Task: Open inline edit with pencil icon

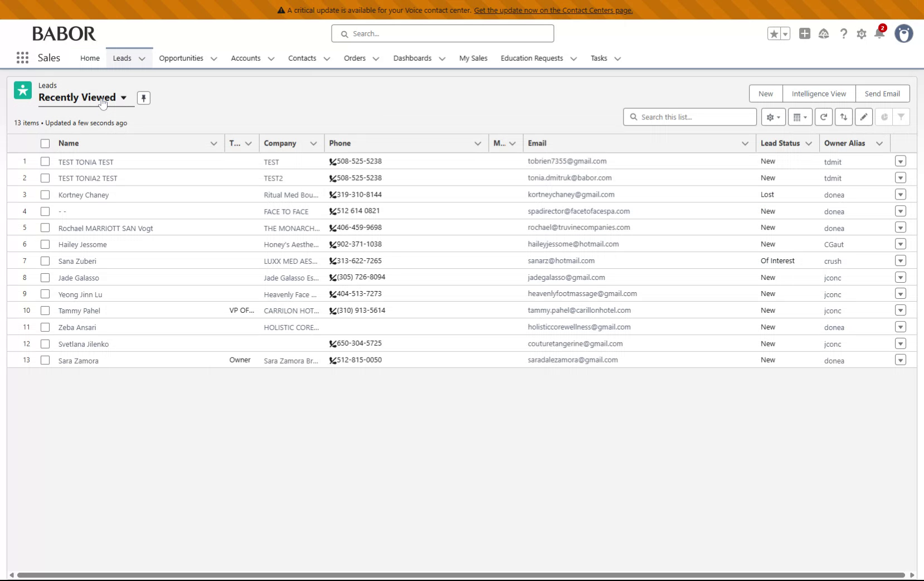Action: click(x=863, y=117)
